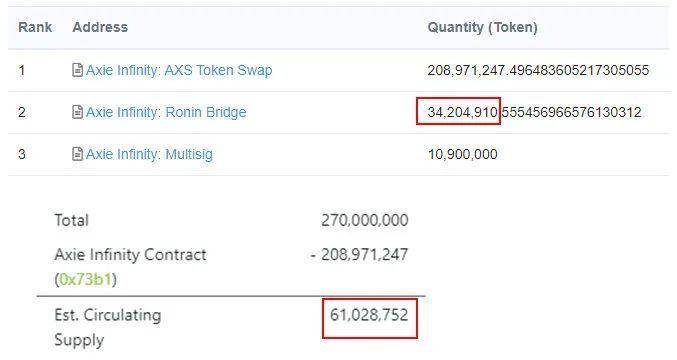The image size is (677, 360).
Task: Open Axie Infinity: Multisig address link
Action: 149,154
